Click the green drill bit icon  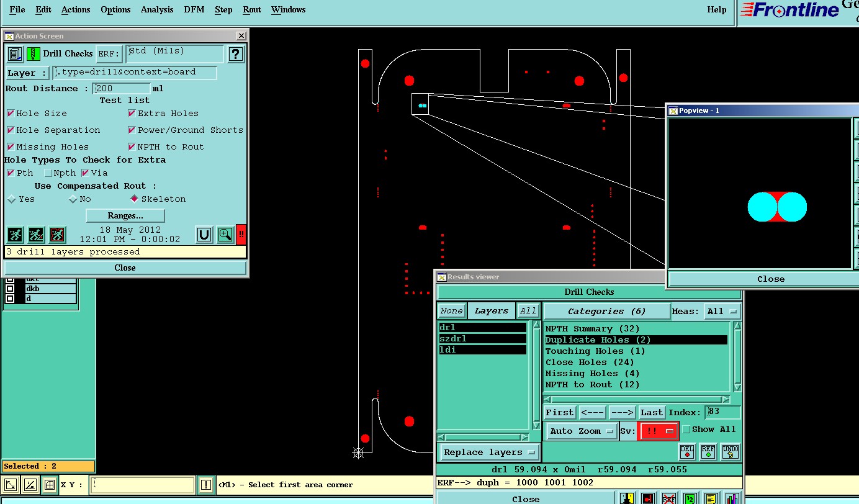point(34,54)
